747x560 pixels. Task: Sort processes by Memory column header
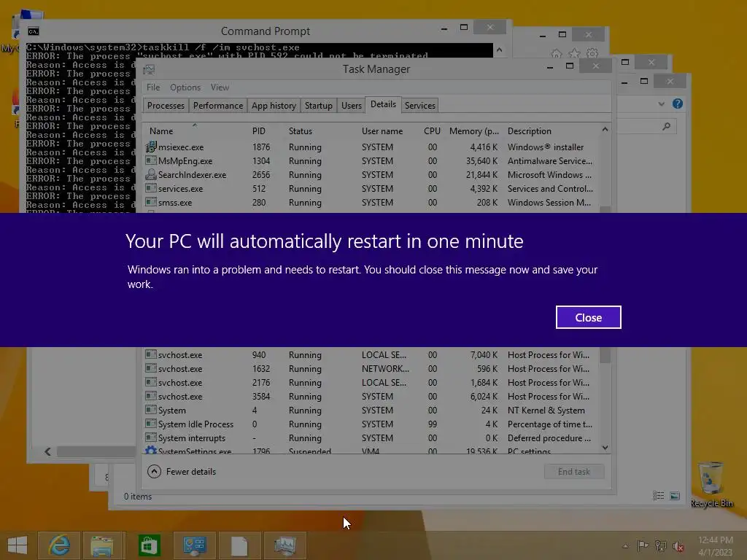(474, 131)
